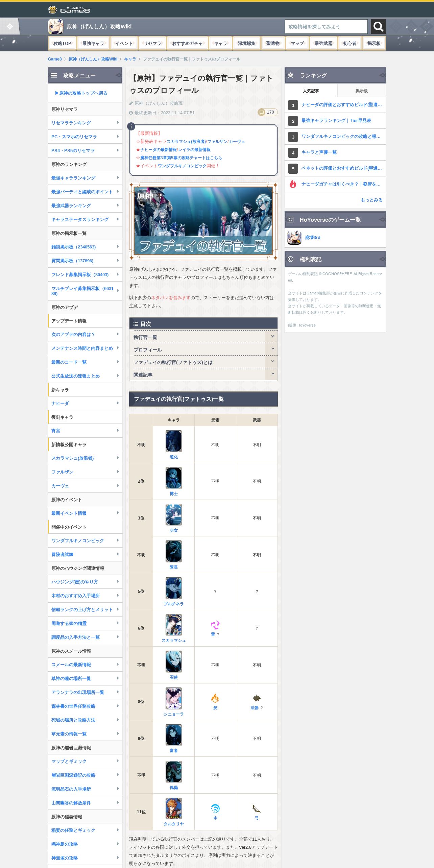The height and width of the screenshot is (868, 434).
Task: Expand 関連記事 table-of-contents entry
Action: [203, 375]
